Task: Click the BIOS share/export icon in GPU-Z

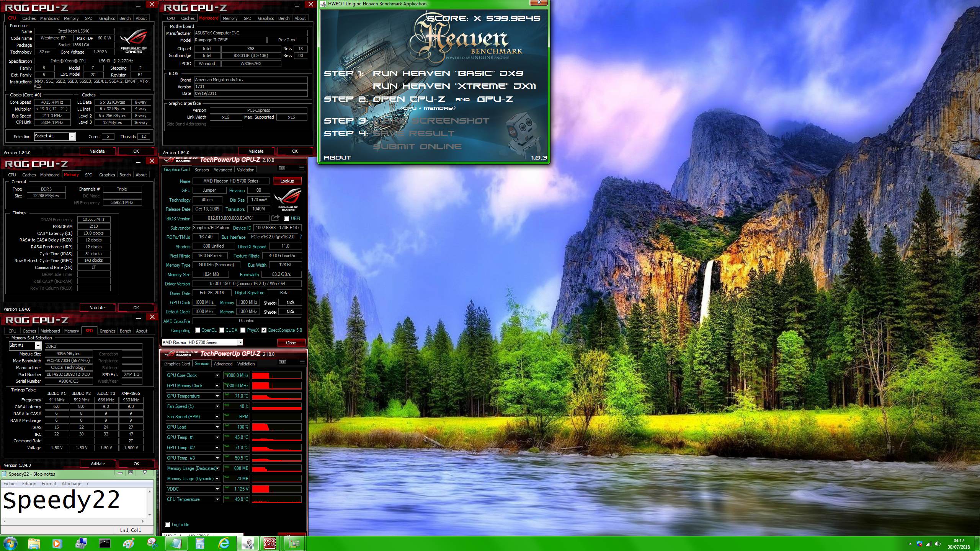Action: click(x=275, y=218)
